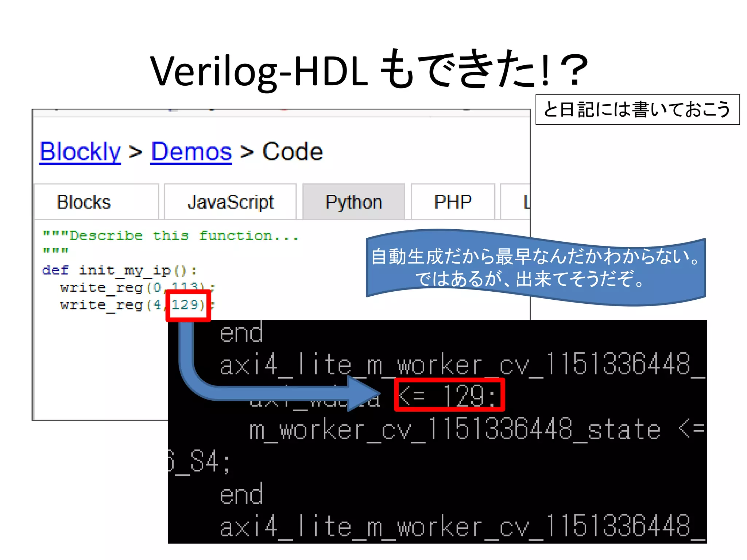Select the Python tab
This screenshot has height=560, width=747.
pos(354,202)
